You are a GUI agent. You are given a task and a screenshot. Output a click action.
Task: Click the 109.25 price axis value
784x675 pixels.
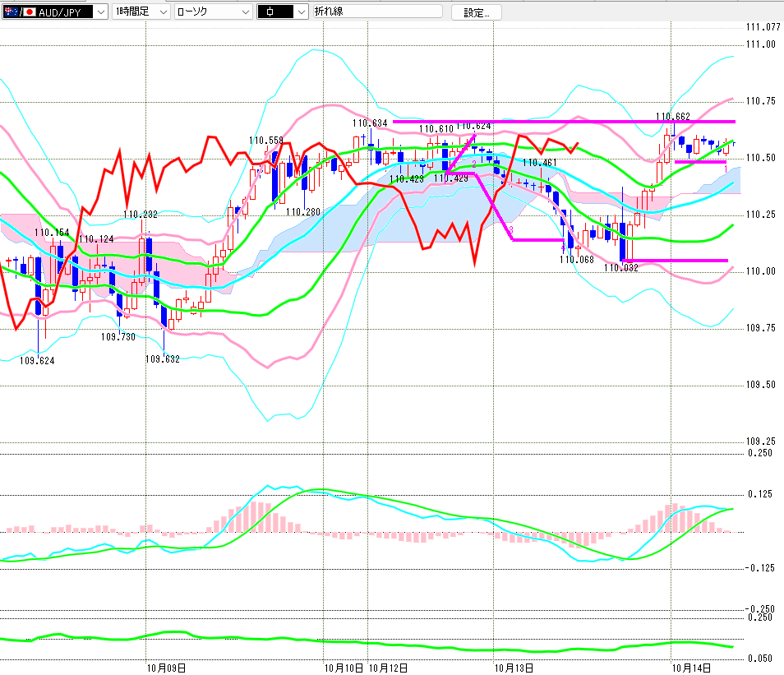click(761, 442)
